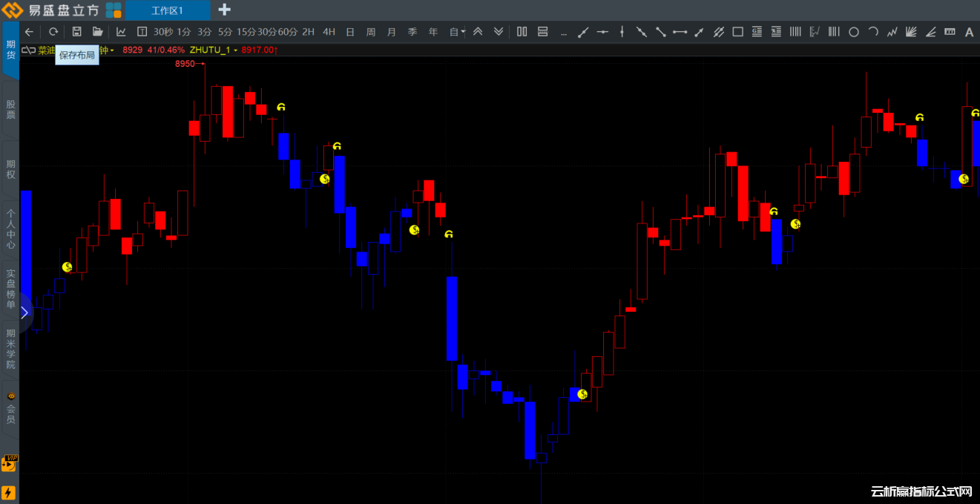980x504 pixels.
Task: Select the arrow line drawing tool
Action: 699,32
